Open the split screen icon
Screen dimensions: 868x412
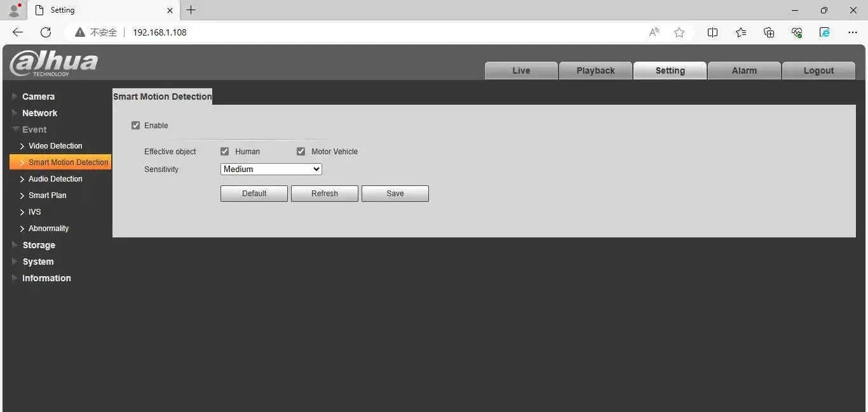[712, 32]
